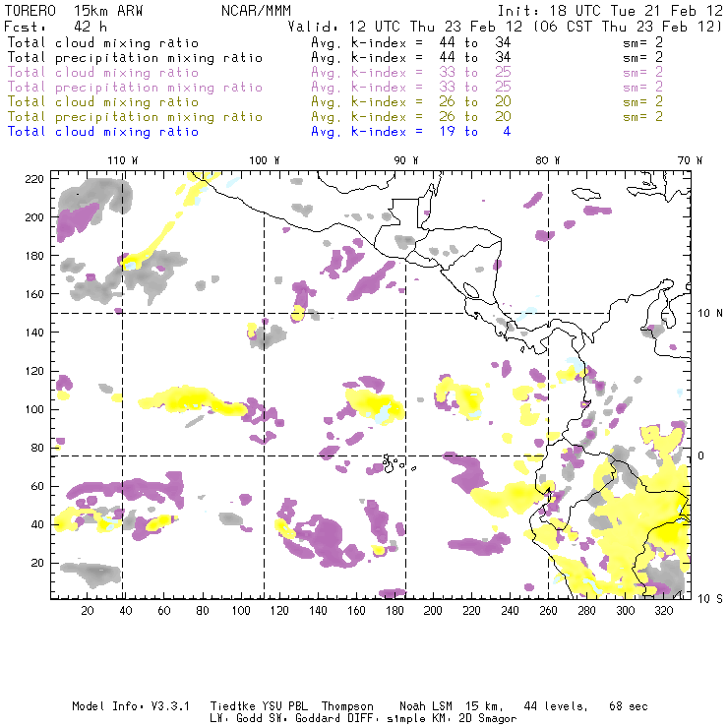Click the '200' tick on the vertical axis
Image resolution: width=728 pixels, height=728 pixels.
click(x=34, y=217)
